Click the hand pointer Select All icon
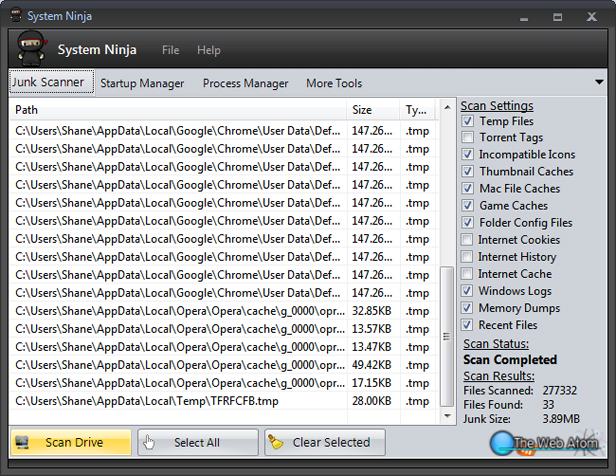The image size is (616, 476). click(150, 443)
